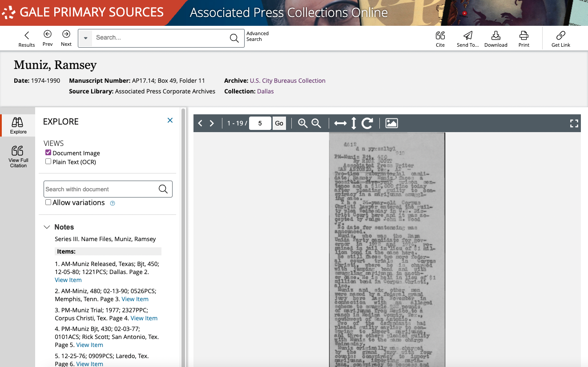Click the Explore panel scrollbar

point(183,237)
